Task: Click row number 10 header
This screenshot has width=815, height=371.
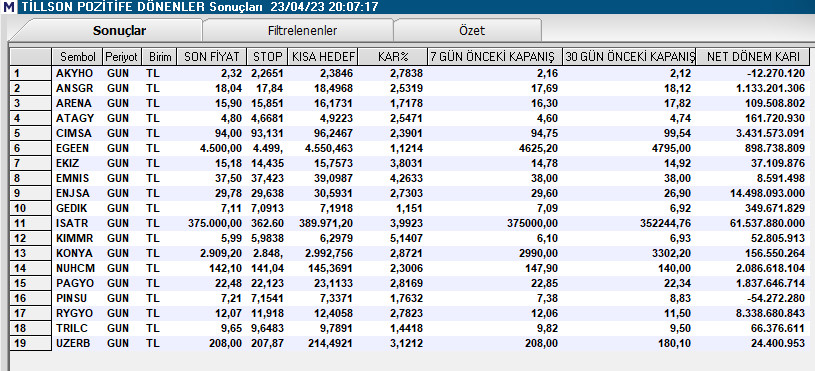Action: pos(31,208)
